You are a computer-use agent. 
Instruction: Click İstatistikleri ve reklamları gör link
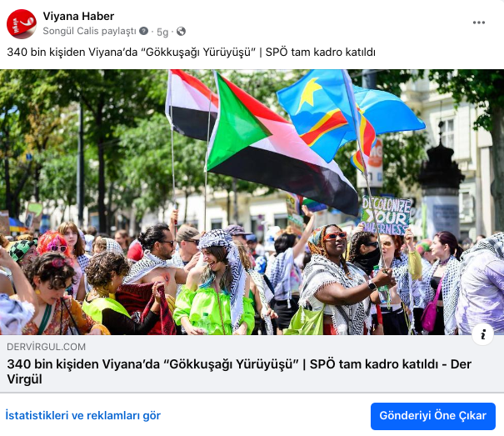(83, 415)
